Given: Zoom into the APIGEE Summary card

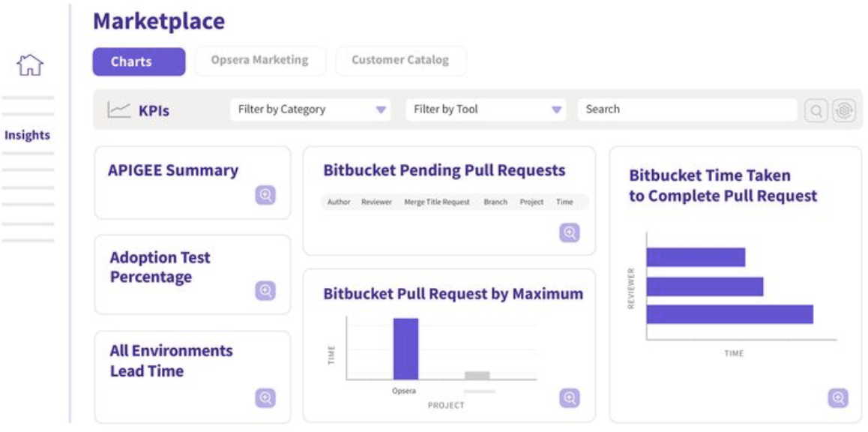Looking at the screenshot, I should tap(265, 195).
